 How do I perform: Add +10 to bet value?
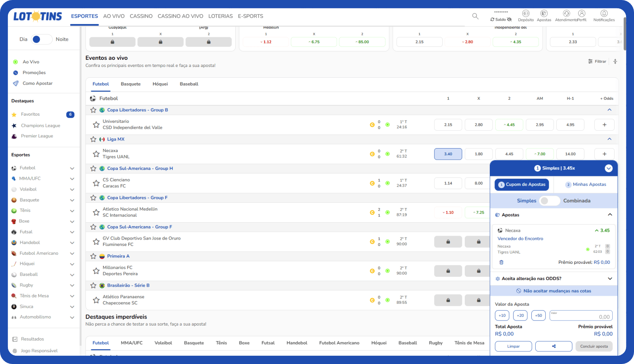tap(502, 316)
